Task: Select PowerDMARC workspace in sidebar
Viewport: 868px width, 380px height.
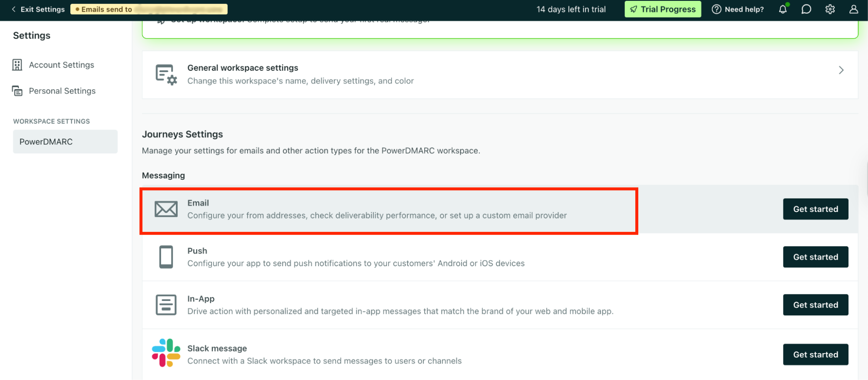Action: coord(65,142)
